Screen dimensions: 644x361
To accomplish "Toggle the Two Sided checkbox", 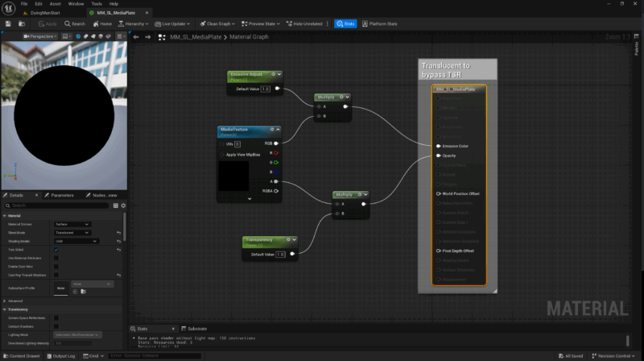I will pyautogui.click(x=56, y=250).
